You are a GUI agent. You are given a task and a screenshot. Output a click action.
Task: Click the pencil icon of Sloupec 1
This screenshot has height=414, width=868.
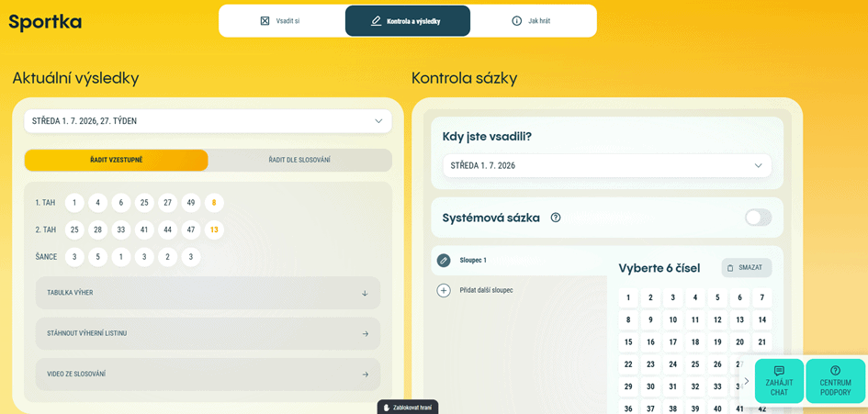444,260
